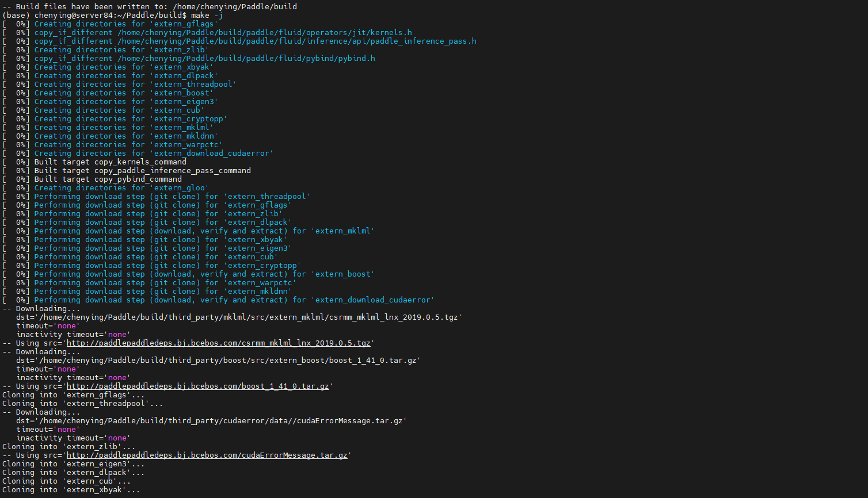
Task: Select download step line for 'extern_cub'
Action: tap(140, 256)
